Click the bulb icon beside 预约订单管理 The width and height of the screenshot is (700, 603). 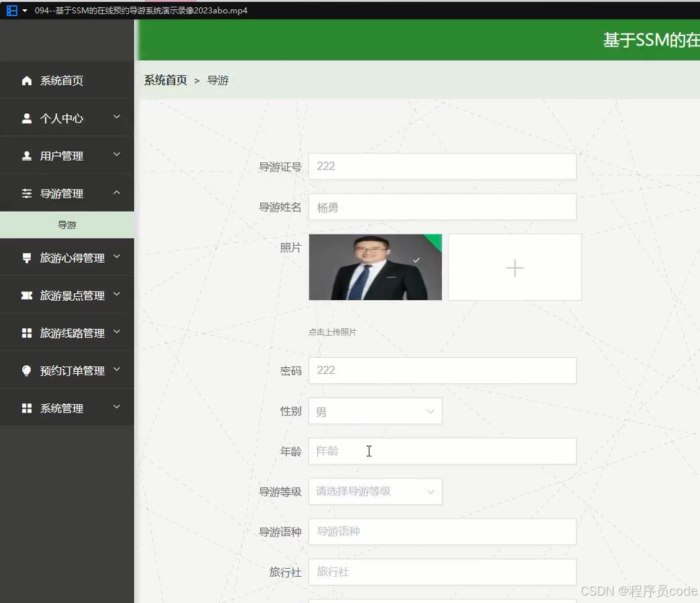[27, 371]
